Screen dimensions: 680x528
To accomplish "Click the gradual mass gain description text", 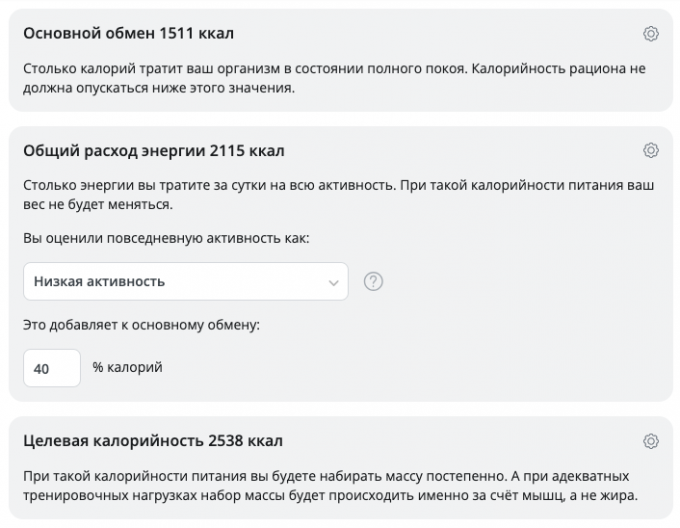I will click(330, 485).
